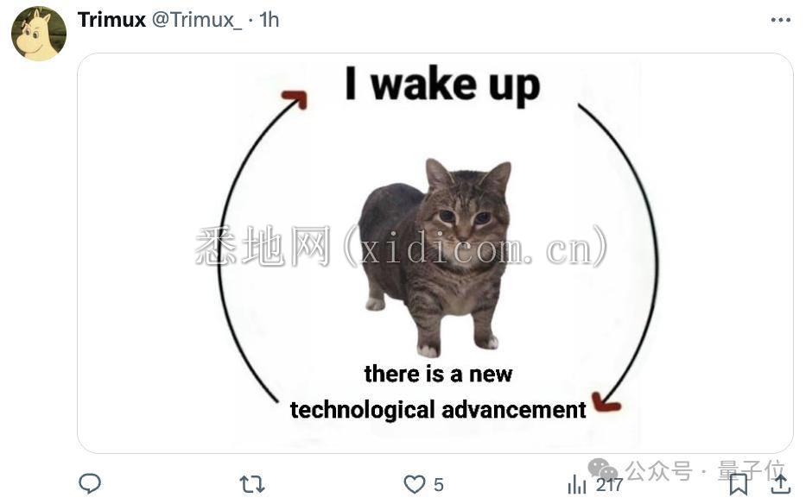Like the tweet with the heart icon
Image resolution: width=812 pixels, height=504 pixels.
point(415,484)
